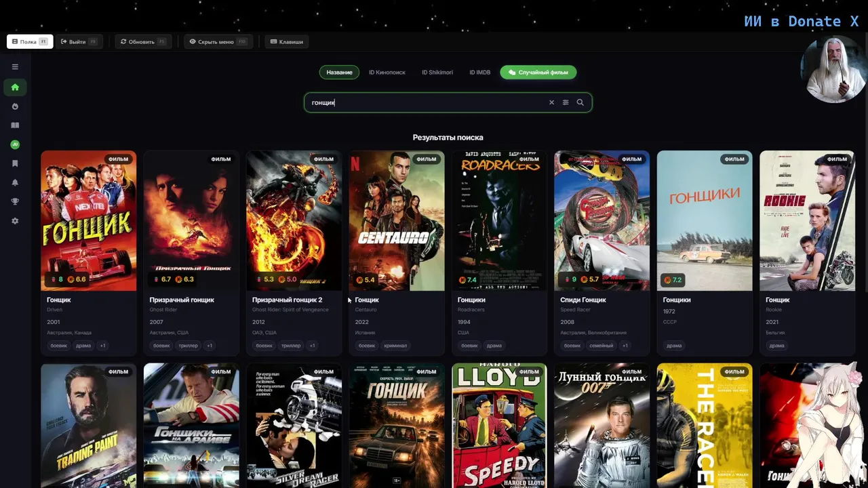Open the Ghost Rider 2007 poster

[x=191, y=220]
